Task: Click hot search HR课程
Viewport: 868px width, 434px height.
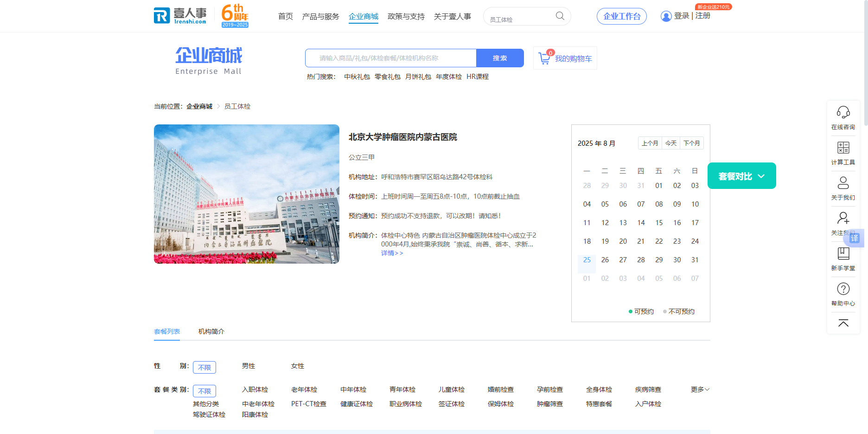Action: pos(478,77)
